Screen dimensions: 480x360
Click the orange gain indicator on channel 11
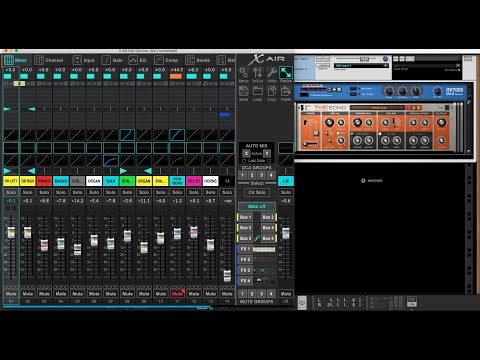(176, 76)
